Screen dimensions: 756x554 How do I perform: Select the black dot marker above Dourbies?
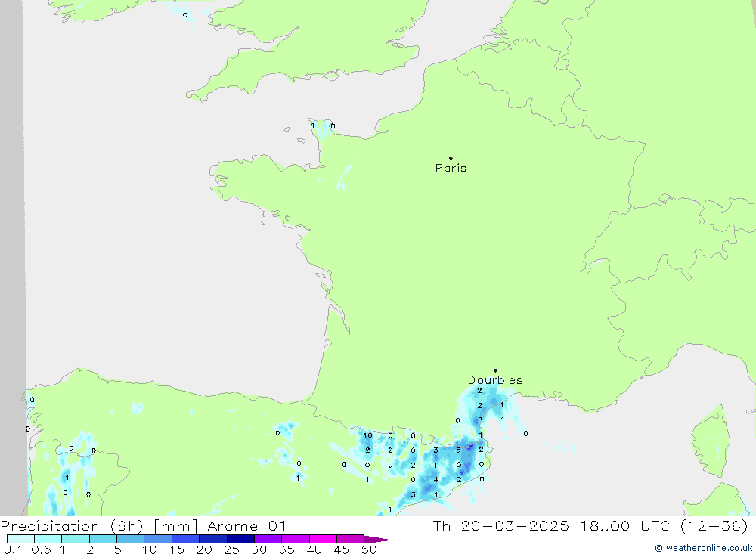[x=495, y=370]
